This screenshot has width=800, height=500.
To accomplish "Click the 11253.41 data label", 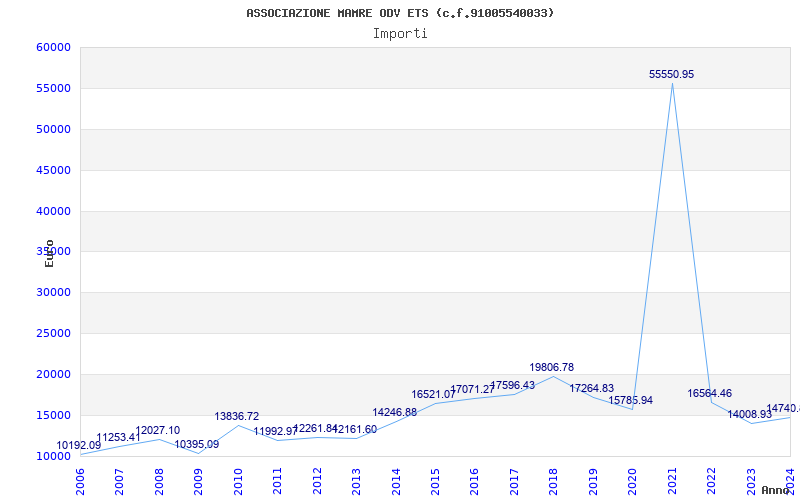I will pyautogui.click(x=118, y=437).
